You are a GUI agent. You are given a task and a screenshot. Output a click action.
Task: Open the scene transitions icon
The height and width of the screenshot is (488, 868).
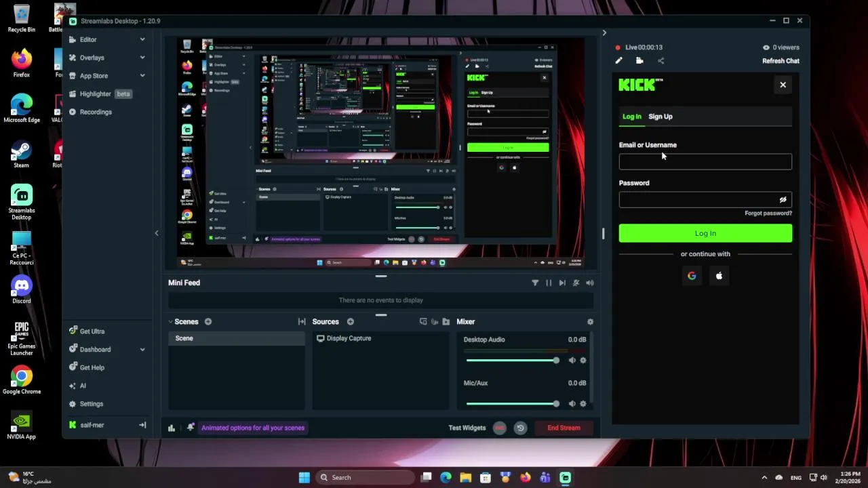point(302,322)
